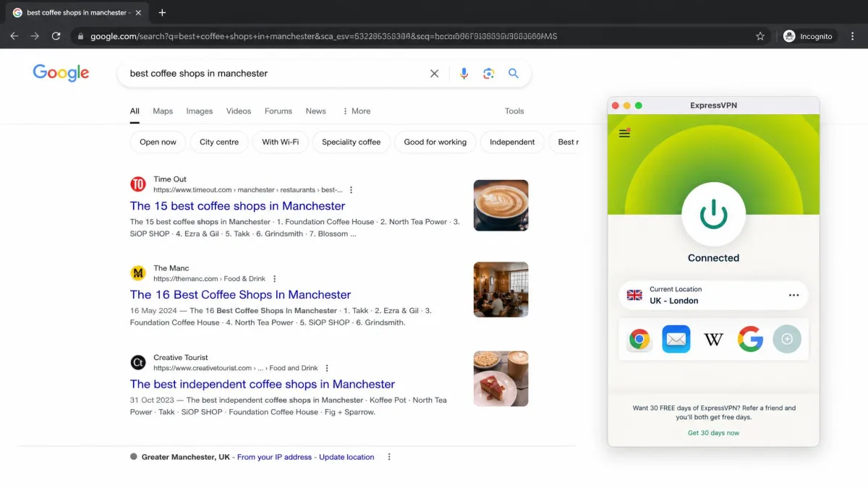The width and height of the screenshot is (868, 488).
Task: Click the padlock site info icon
Action: (x=80, y=36)
